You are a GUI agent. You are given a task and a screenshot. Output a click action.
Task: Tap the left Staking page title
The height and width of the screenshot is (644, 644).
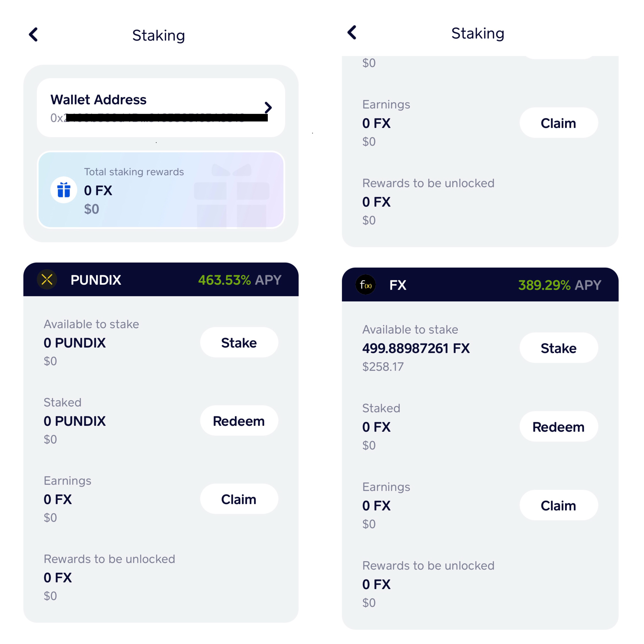point(159,35)
